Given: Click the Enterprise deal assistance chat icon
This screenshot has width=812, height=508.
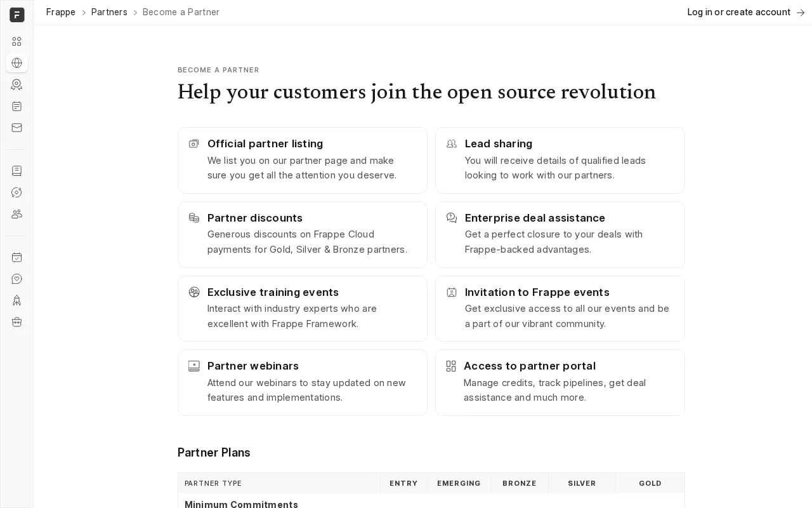Looking at the screenshot, I should (452, 218).
